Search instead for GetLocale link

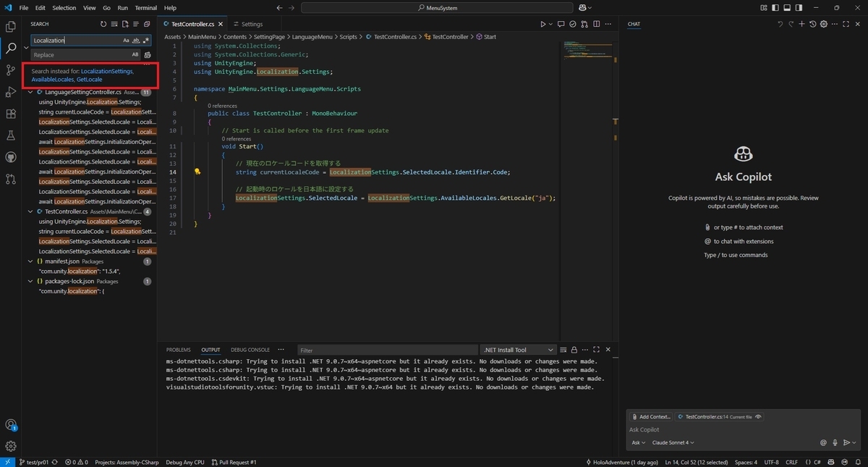(x=89, y=80)
